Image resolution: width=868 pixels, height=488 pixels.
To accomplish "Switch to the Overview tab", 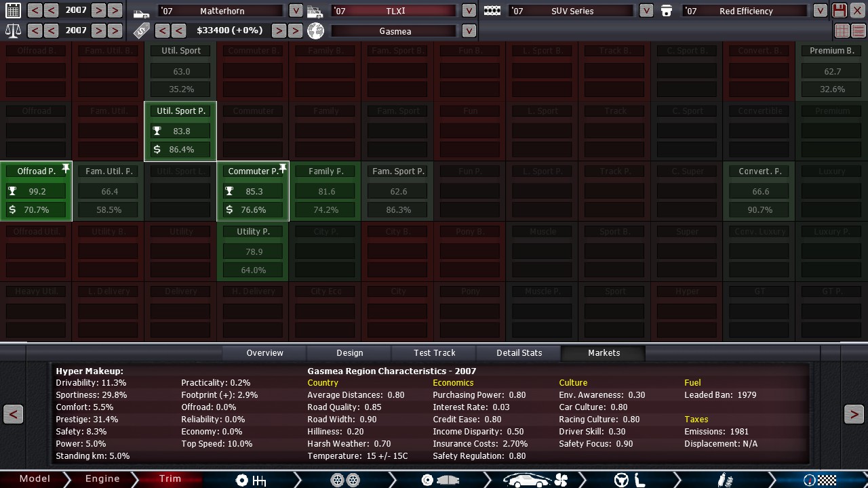I will (264, 352).
